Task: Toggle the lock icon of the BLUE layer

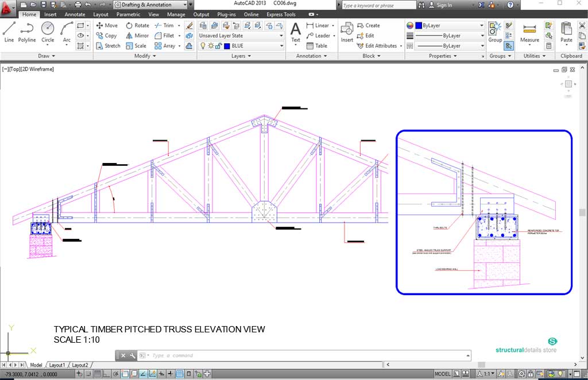Action: 219,46
